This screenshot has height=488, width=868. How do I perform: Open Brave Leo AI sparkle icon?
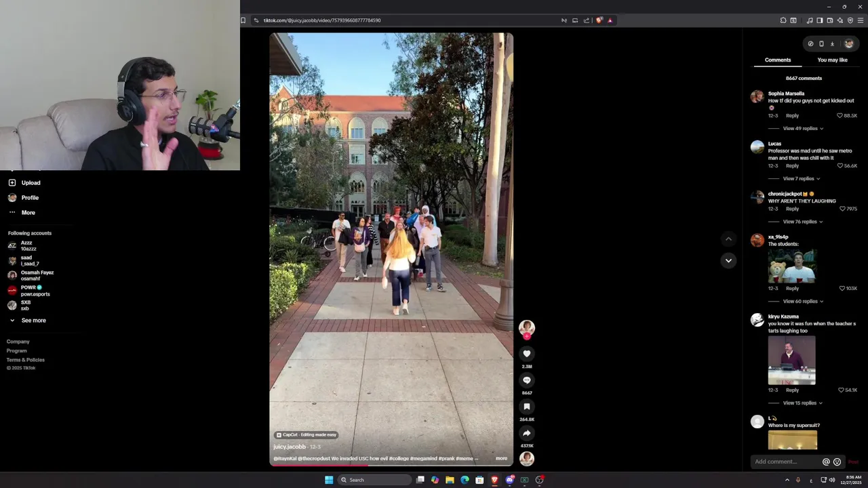click(x=840, y=20)
